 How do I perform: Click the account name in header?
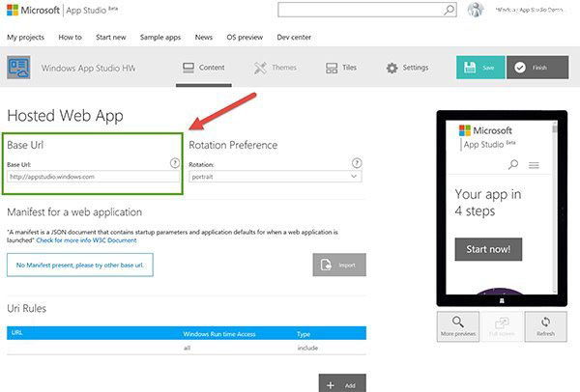(x=530, y=10)
